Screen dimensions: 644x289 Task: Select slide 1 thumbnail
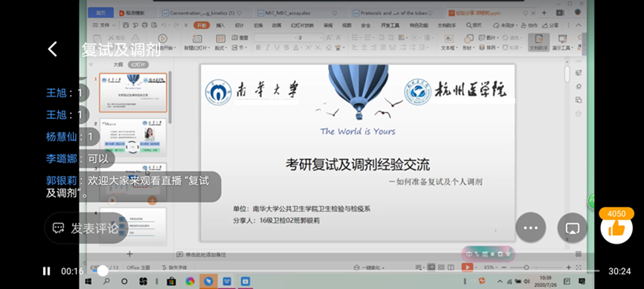click(x=132, y=93)
